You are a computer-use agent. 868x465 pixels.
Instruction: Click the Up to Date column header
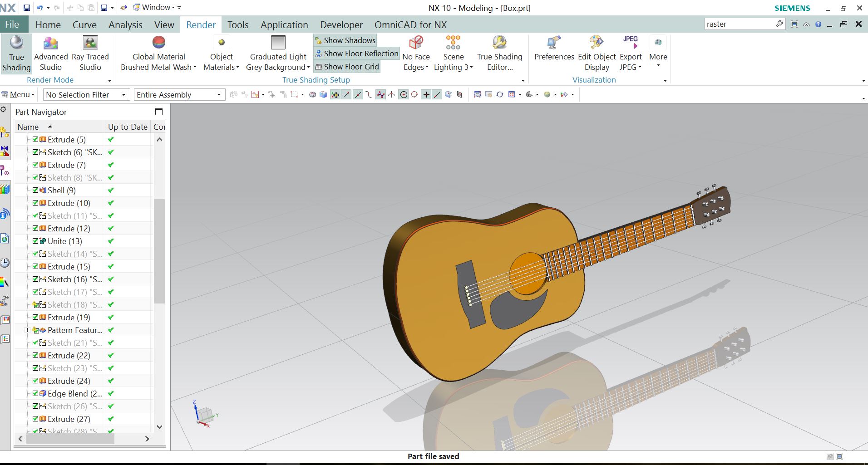tap(128, 127)
